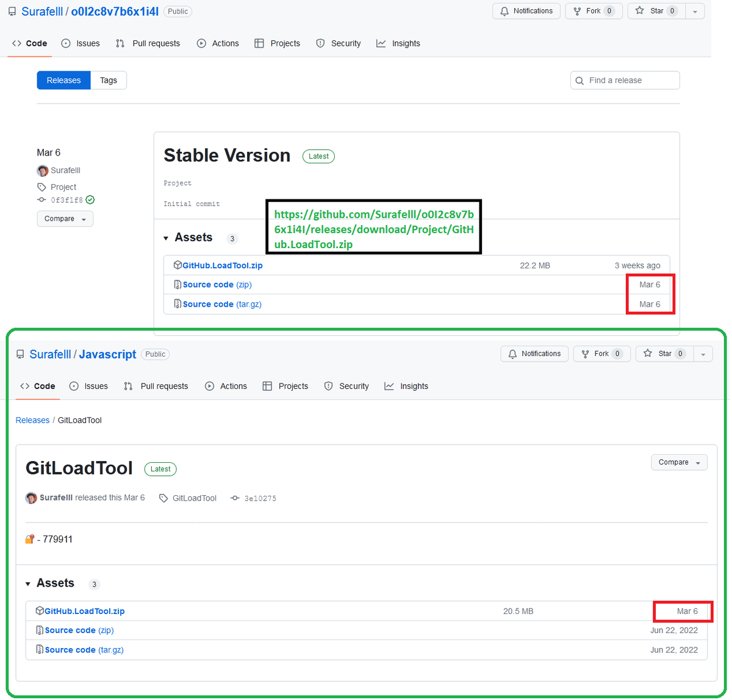Viewport: 732px width, 700px height.
Task: Open the Javascript repository link
Action: tap(107, 354)
